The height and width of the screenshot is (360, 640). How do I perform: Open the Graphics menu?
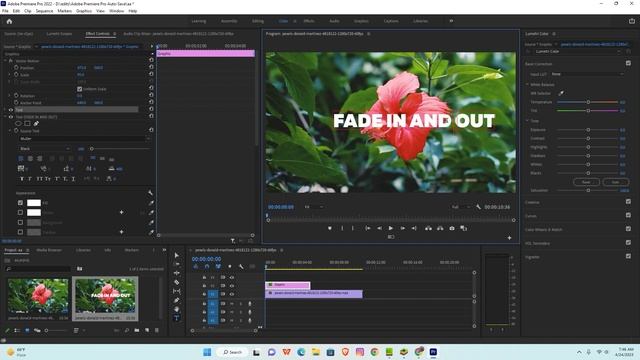[84, 11]
